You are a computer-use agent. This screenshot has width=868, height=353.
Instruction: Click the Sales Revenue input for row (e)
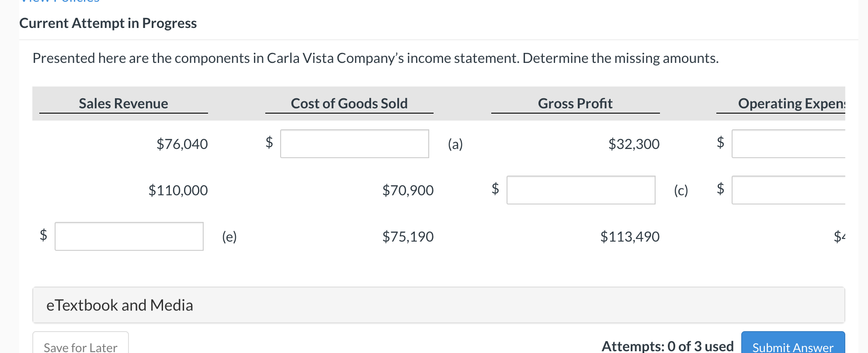pyautogui.click(x=128, y=236)
